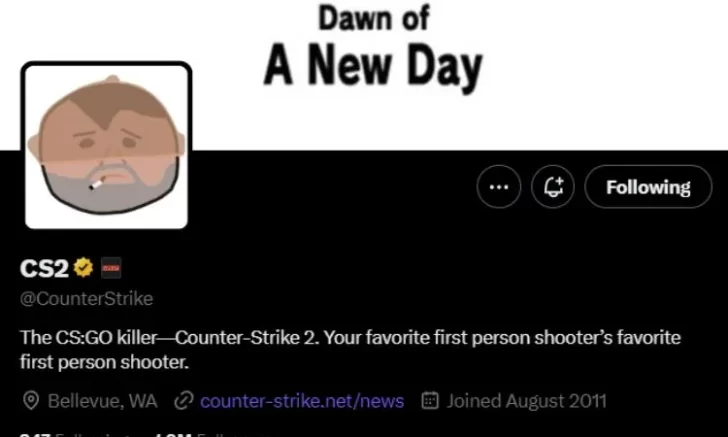Click the cigarette on the avatar cartoon face
The image size is (728, 437).
pyautogui.click(x=98, y=184)
